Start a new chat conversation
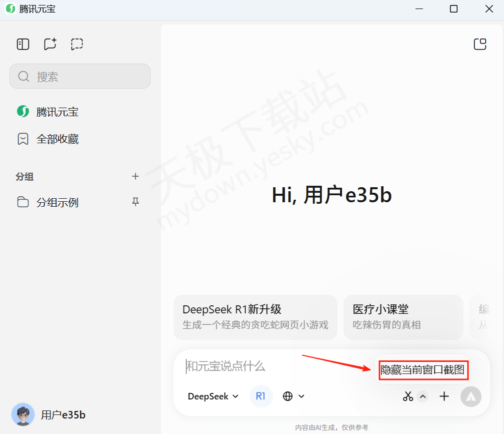The image size is (504, 434). 49,44
